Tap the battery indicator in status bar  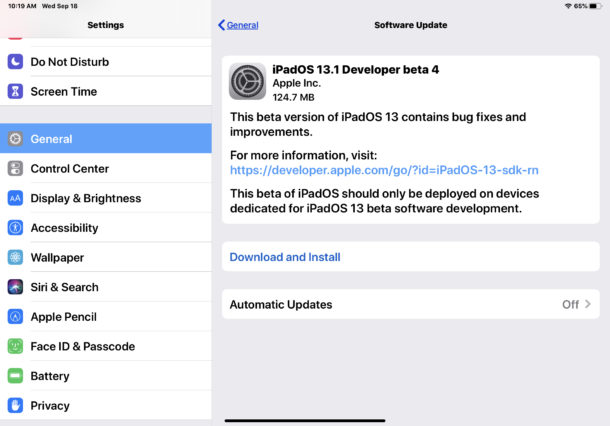pyautogui.click(x=595, y=6)
